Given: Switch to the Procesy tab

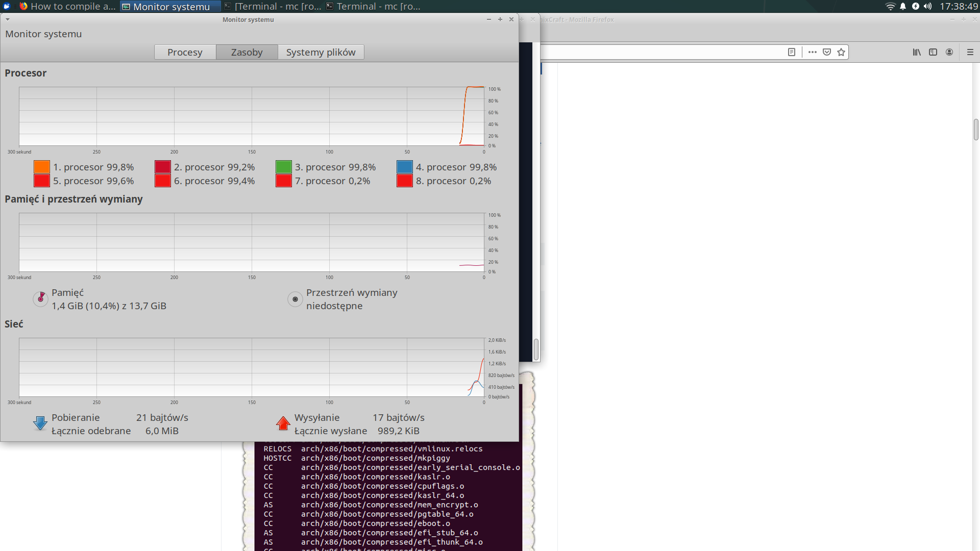Looking at the screenshot, I should click(x=185, y=52).
